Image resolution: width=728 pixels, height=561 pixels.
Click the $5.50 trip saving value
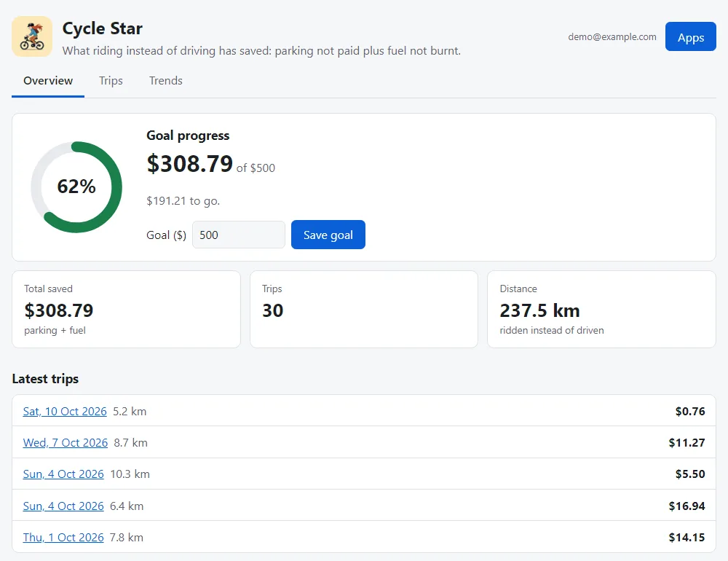[x=690, y=474]
